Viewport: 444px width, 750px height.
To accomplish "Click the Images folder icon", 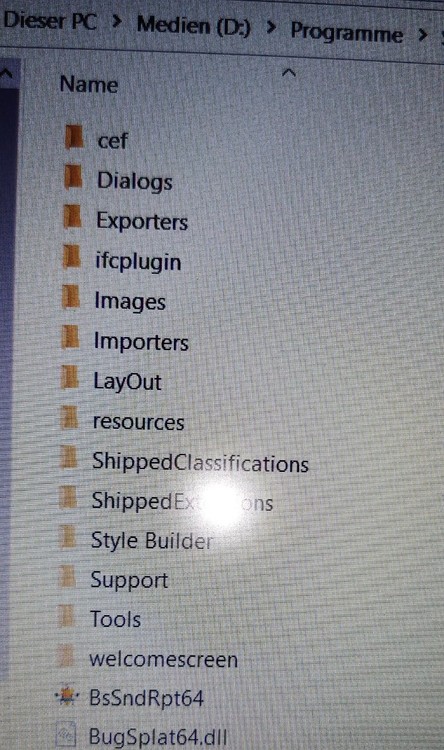I will point(71,297).
